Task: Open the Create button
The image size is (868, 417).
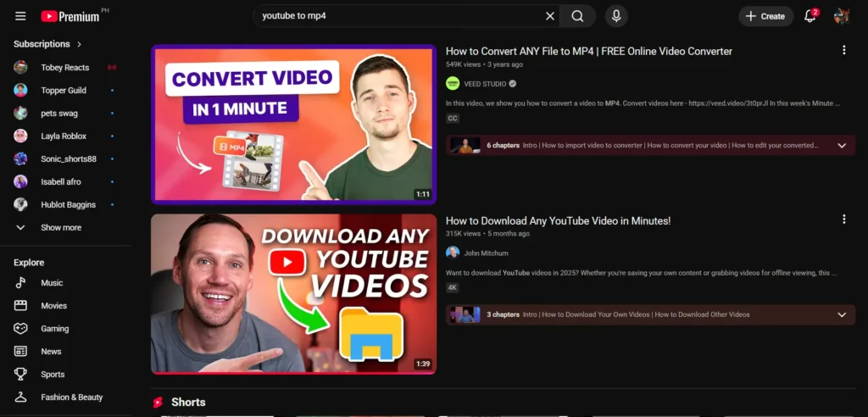Action: 765,16
